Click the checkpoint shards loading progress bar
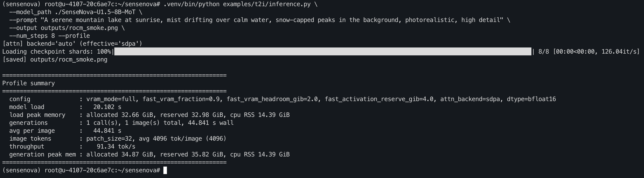 tap(323, 52)
